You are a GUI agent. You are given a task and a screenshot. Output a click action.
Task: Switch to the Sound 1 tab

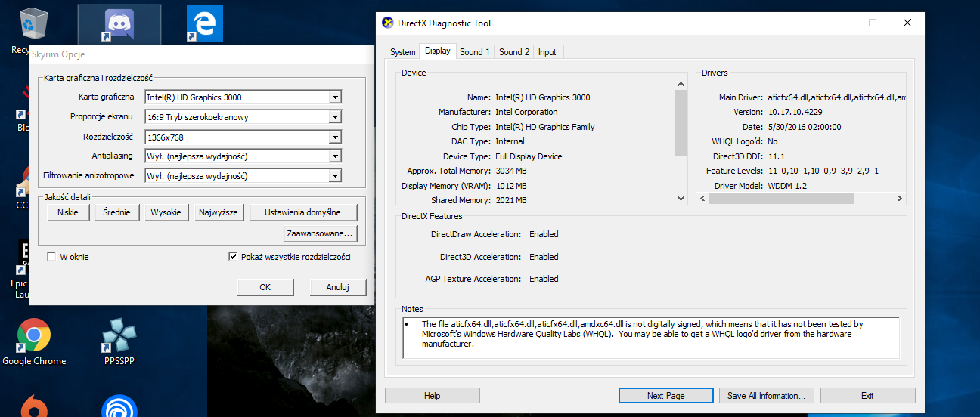click(x=475, y=52)
